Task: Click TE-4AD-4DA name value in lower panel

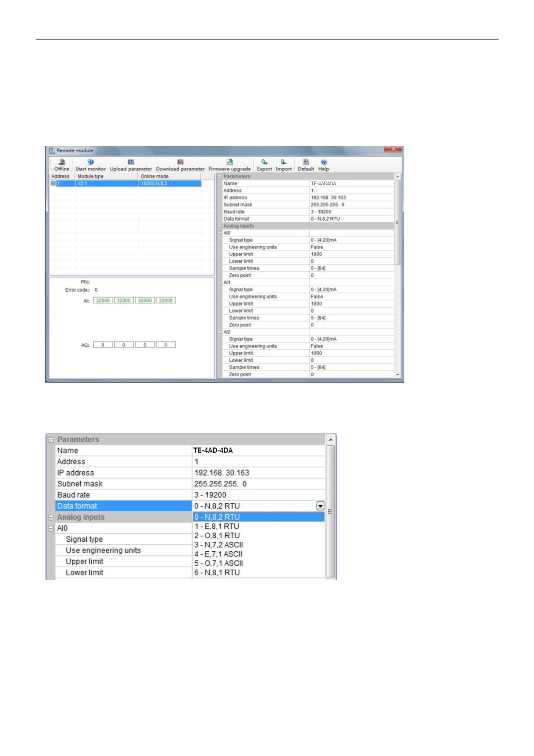Action: click(259, 450)
